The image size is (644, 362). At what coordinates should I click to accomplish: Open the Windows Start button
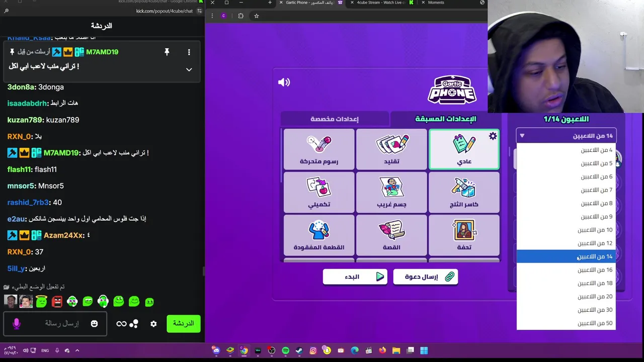[424, 350]
